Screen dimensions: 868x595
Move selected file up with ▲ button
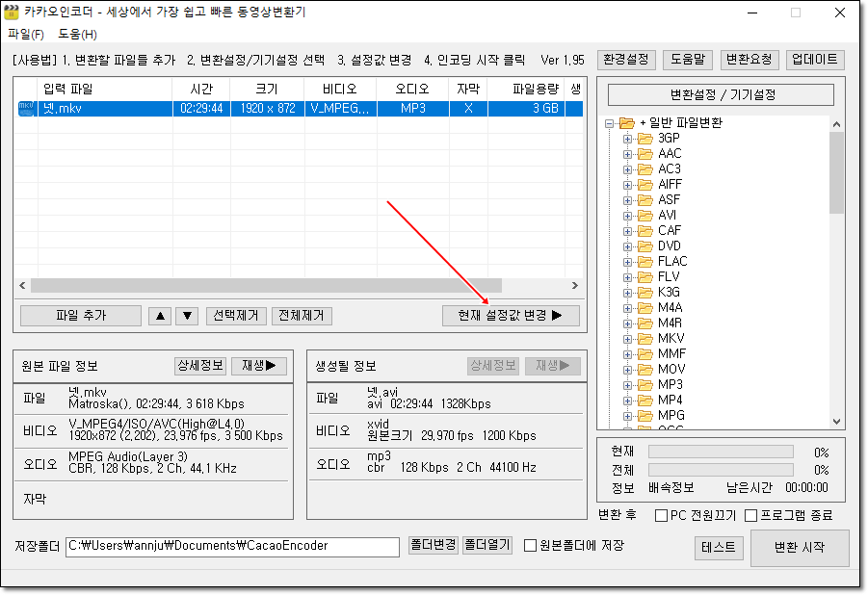160,316
